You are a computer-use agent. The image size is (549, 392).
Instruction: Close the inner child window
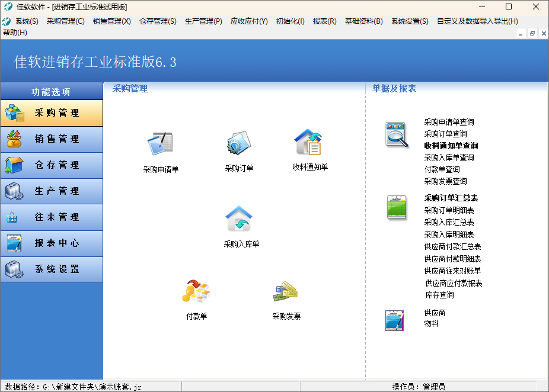click(544, 34)
